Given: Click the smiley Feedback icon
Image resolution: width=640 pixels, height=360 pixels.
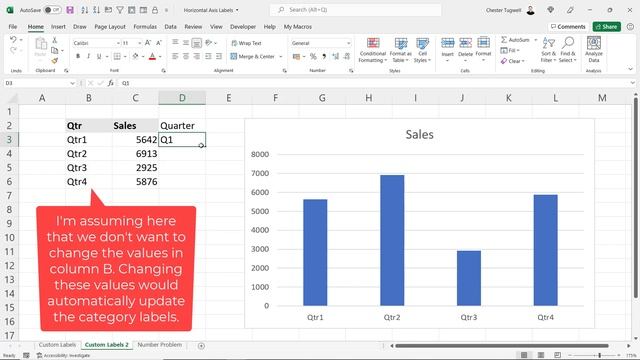Looking at the screenshot, I should pyautogui.click(x=630, y=27).
